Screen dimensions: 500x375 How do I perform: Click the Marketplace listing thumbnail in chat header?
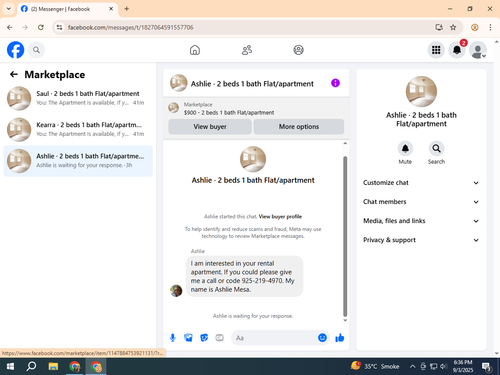click(173, 108)
